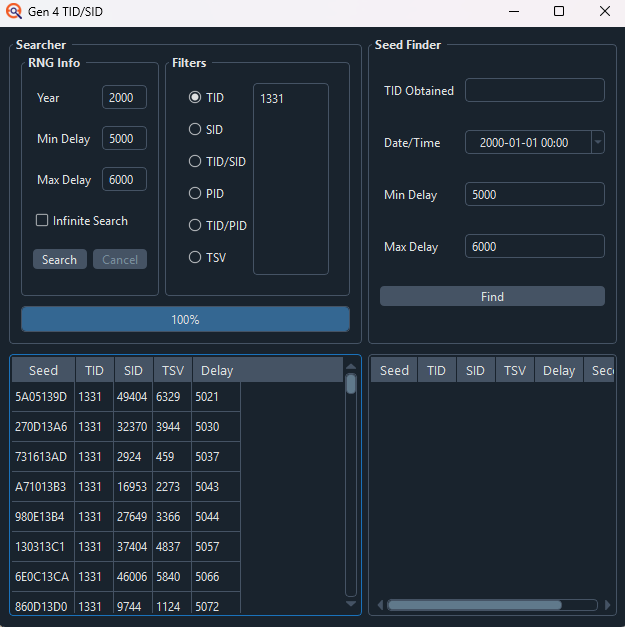This screenshot has height=627, width=625.
Task: Click Delay cell 5030
Action: 216,427
